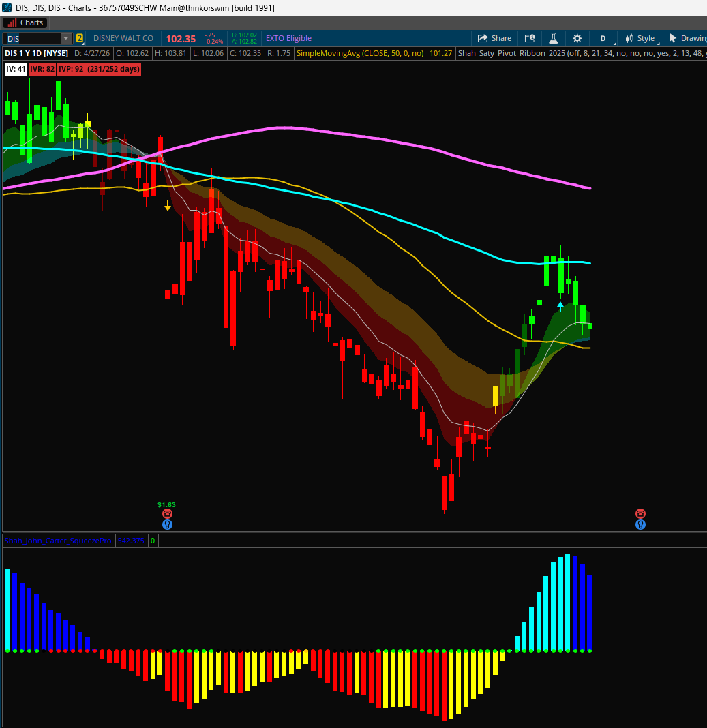Open the events calendar clock icon
707x728 pixels.
pyautogui.click(x=530, y=38)
